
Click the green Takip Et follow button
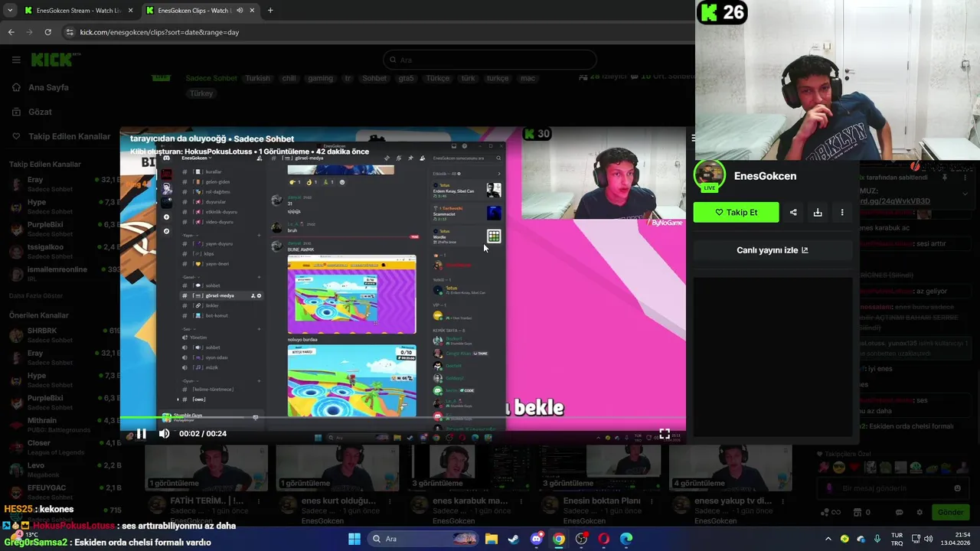(x=736, y=212)
